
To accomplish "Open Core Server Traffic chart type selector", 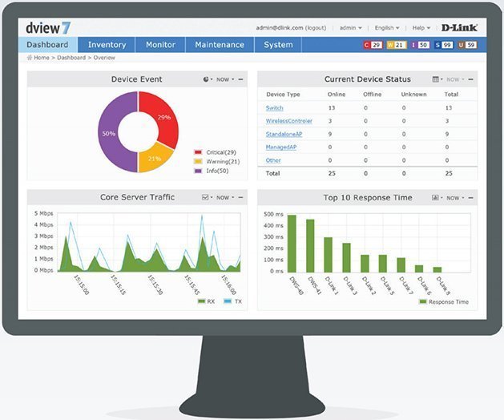I will 207,197.
